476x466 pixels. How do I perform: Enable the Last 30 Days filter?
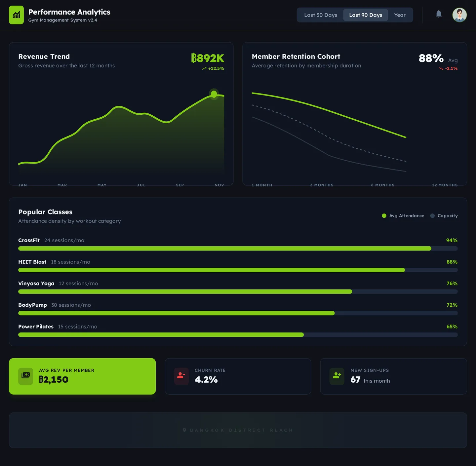click(320, 15)
